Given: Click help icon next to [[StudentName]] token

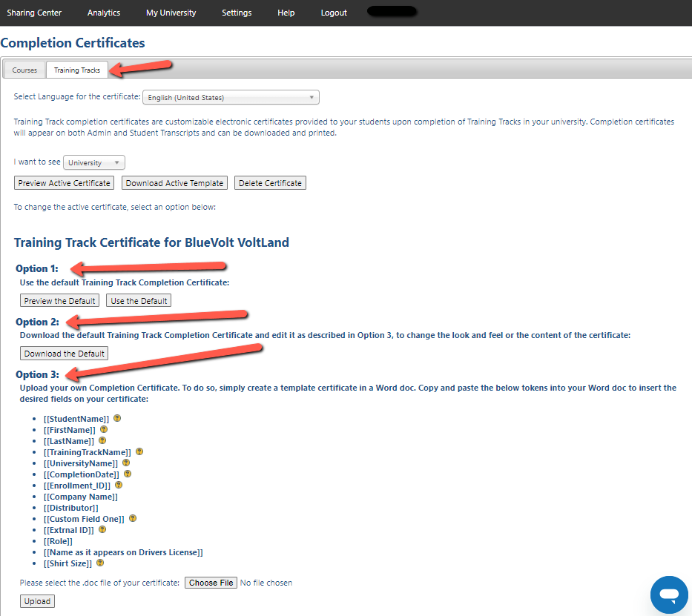Looking at the screenshot, I should pos(117,418).
